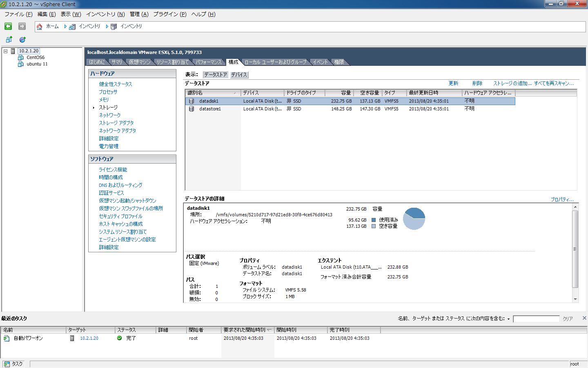Open the インベントリ menu

click(105, 14)
